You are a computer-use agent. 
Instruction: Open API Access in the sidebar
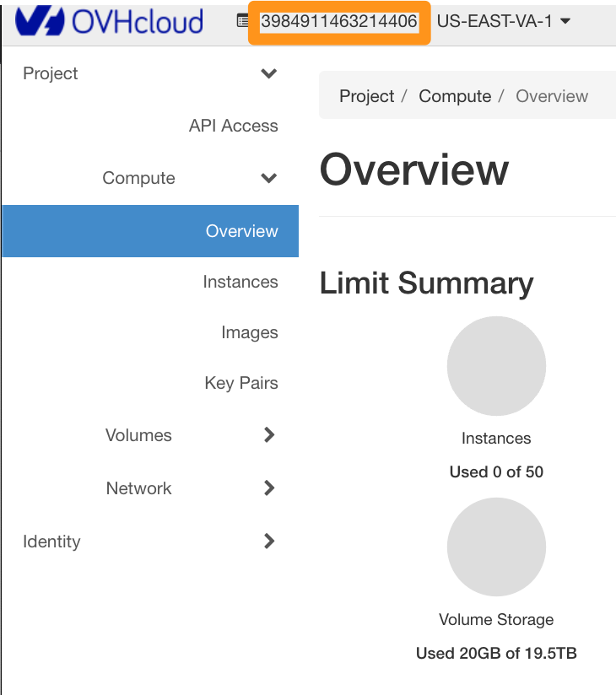pos(233,126)
